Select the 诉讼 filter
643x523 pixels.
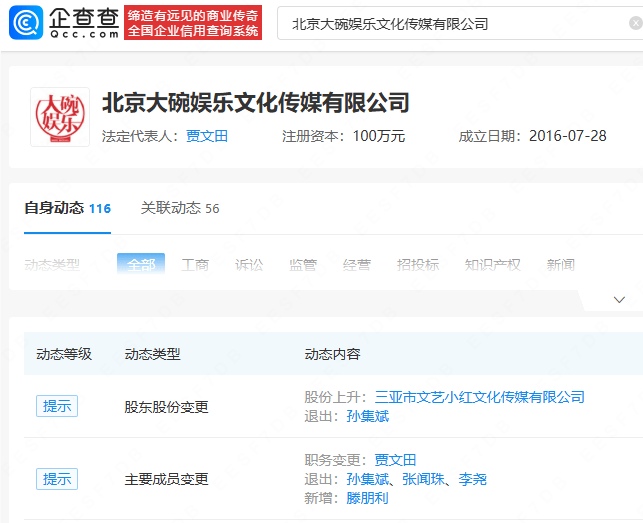click(249, 265)
